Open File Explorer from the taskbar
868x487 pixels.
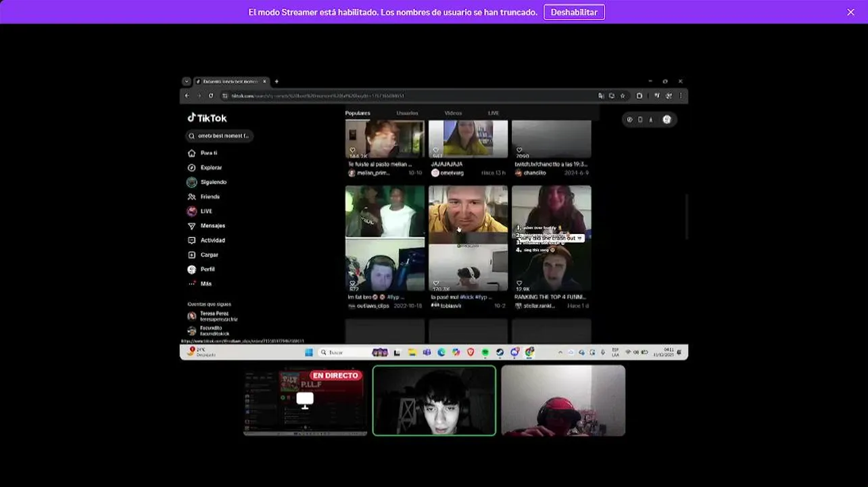click(x=412, y=352)
